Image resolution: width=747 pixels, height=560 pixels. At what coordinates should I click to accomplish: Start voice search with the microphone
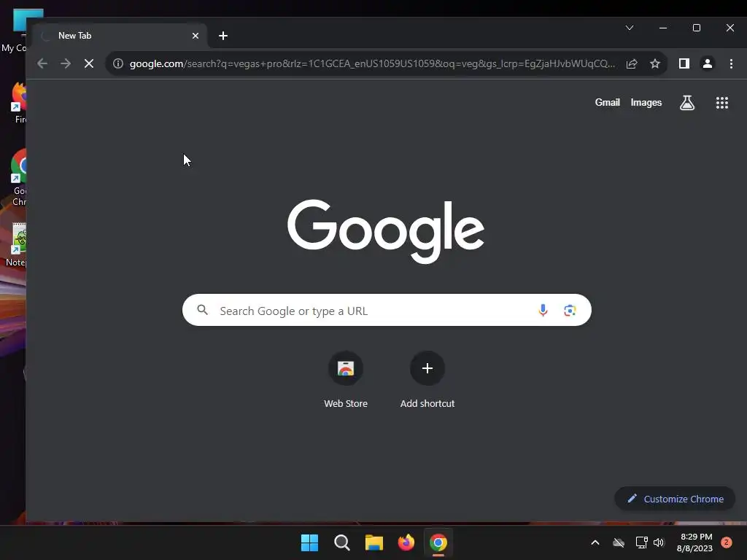pyautogui.click(x=543, y=311)
